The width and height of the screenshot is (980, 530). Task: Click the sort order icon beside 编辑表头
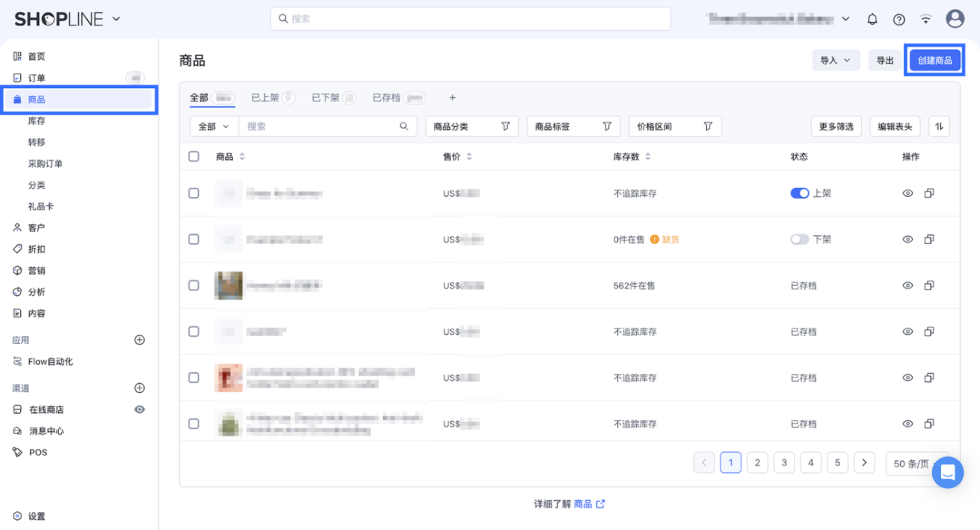pos(939,127)
